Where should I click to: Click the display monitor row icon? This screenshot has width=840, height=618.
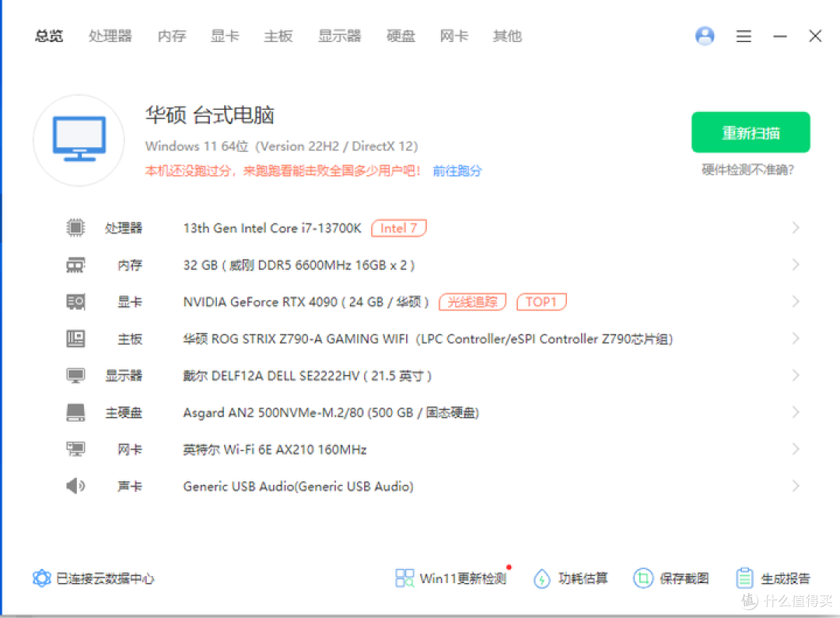pyautogui.click(x=75, y=376)
